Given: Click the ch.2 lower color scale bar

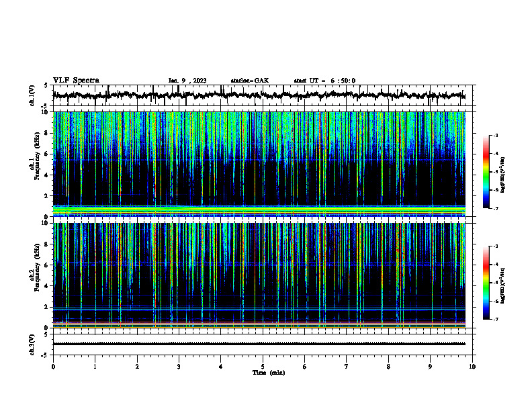Looking at the screenshot, I should (x=486, y=283).
